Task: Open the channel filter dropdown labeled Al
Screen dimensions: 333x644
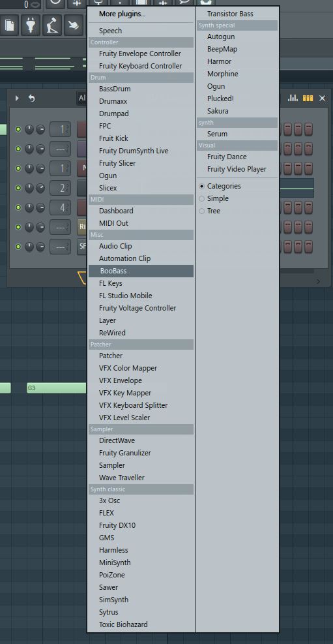Action: [82, 98]
